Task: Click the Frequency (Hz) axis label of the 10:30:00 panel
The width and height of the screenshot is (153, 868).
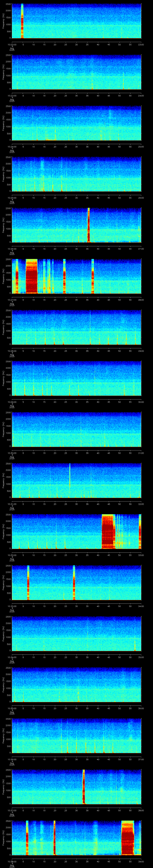Action: click(4, 429)
